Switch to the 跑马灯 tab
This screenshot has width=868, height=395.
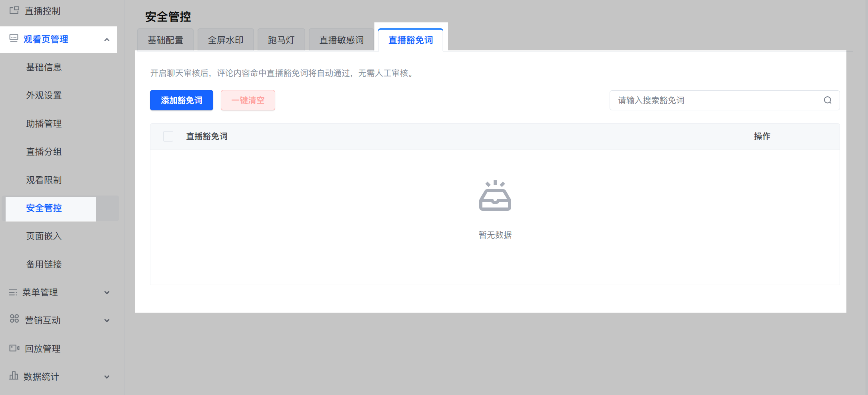[x=281, y=40]
